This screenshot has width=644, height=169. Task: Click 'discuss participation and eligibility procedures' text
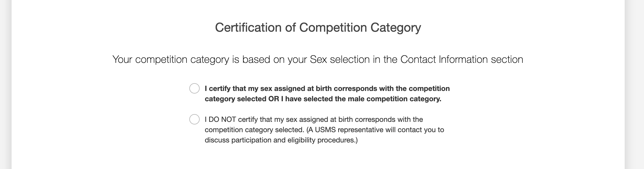pyautogui.click(x=281, y=140)
